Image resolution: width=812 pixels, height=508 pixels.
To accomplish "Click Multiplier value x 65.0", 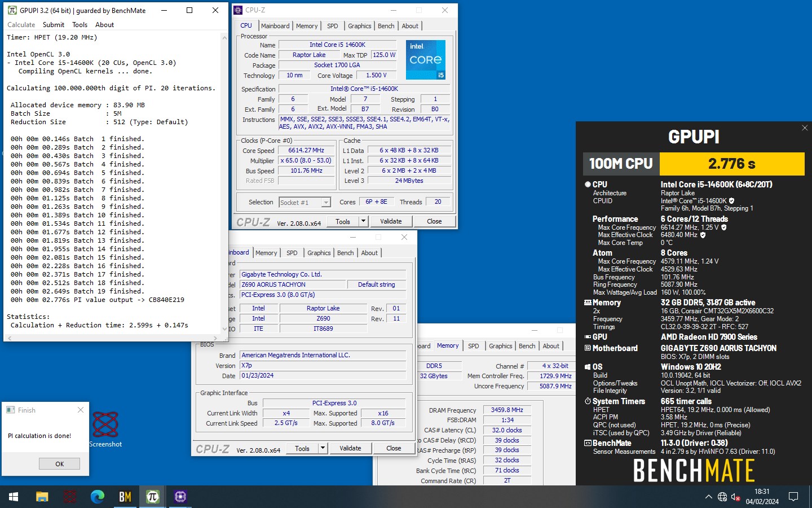I will pyautogui.click(x=306, y=161).
